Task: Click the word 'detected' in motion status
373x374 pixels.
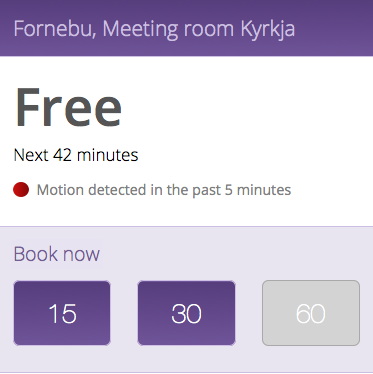Action: [x=117, y=190]
